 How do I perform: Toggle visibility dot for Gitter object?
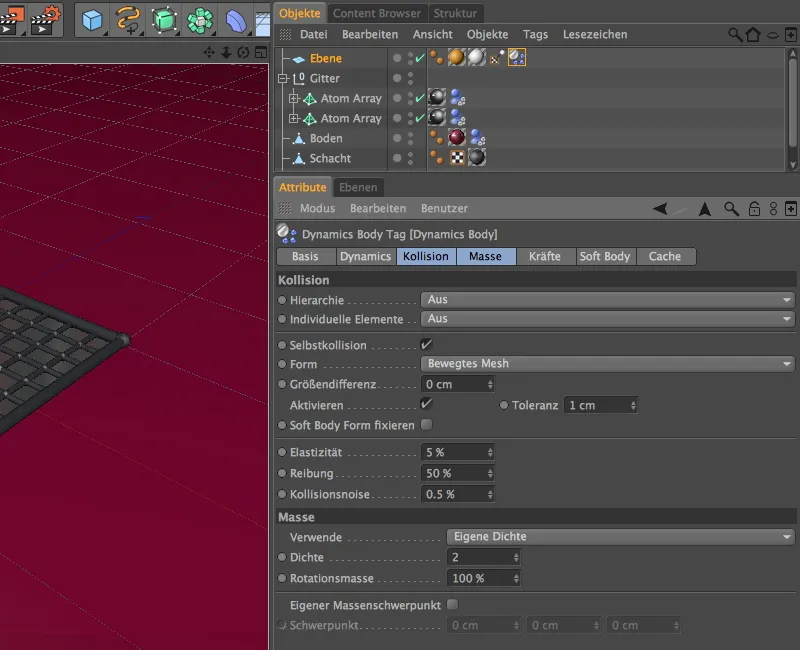click(x=396, y=78)
